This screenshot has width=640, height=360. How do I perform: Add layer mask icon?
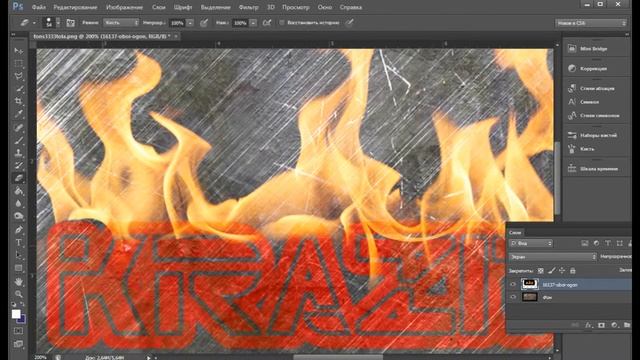601,325
